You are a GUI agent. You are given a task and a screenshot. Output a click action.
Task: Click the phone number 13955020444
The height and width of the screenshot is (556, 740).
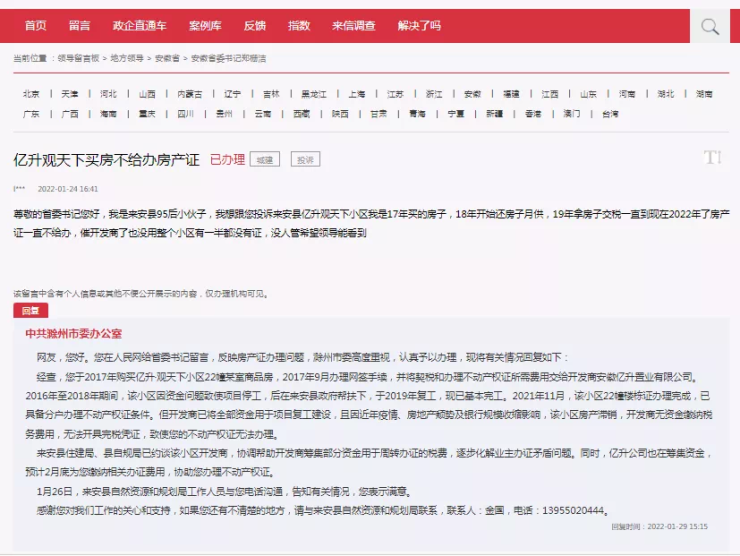(x=573, y=510)
